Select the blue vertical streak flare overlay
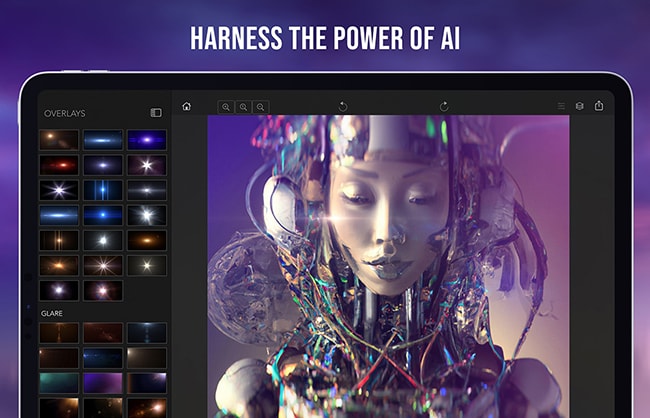The height and width of the screenshot is (418, 650). click(x=103, y=190)
